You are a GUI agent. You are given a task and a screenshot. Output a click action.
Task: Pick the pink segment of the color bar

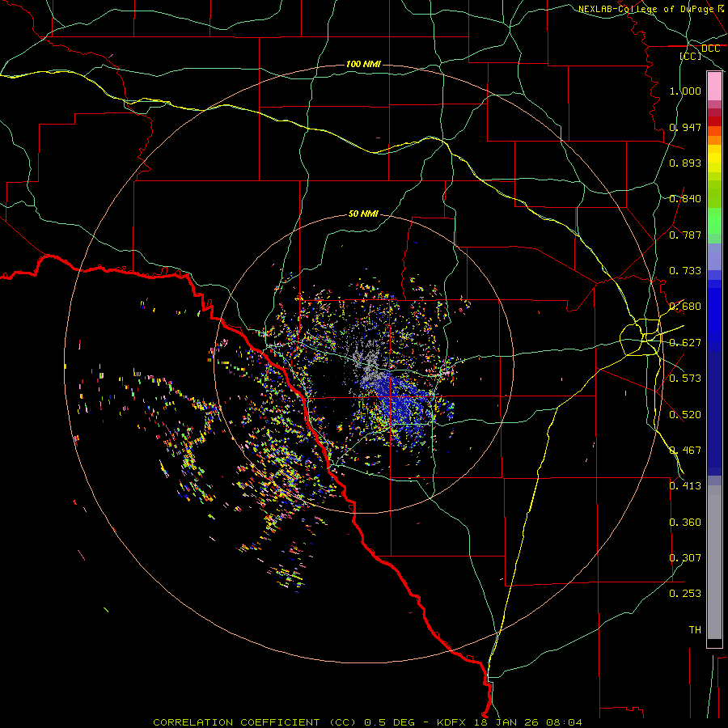[x=714, y=87]
